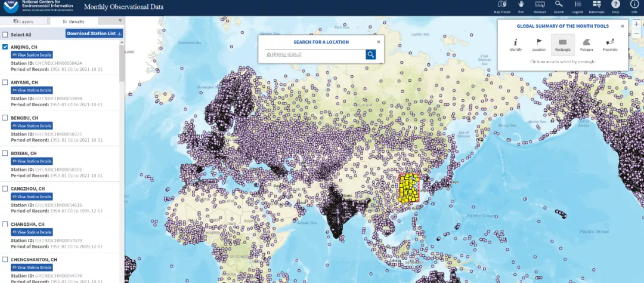The width and height of the screenshot is (644, 283).
Task: Click the ANQING, CH station name
Action: click(x=24, y=47)
